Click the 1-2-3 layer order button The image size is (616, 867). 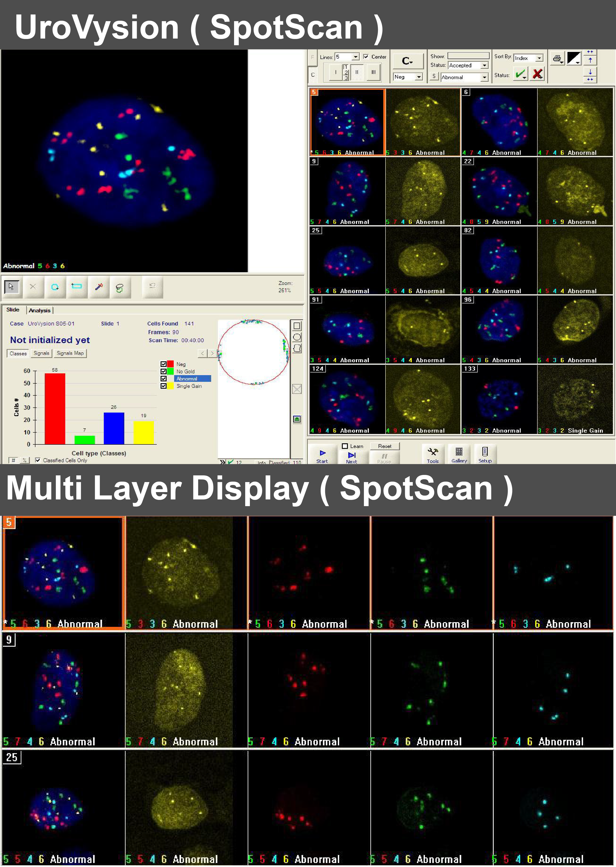pos(346,72)
